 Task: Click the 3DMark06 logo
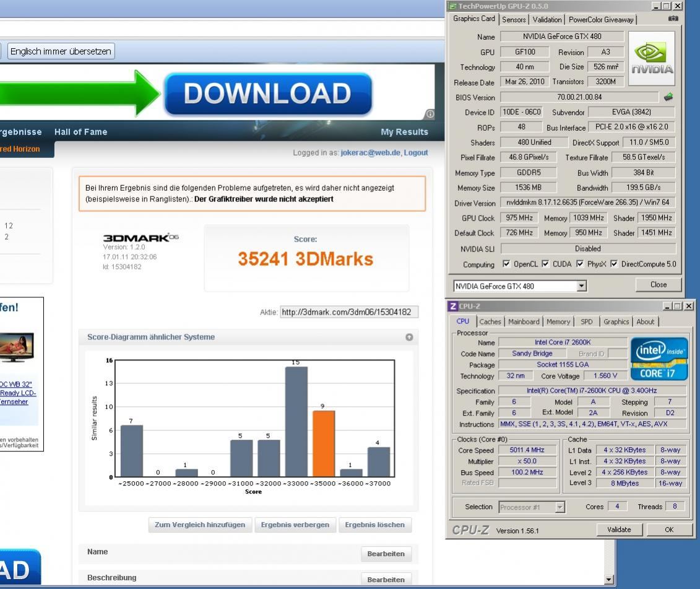(x=140, y=237)
